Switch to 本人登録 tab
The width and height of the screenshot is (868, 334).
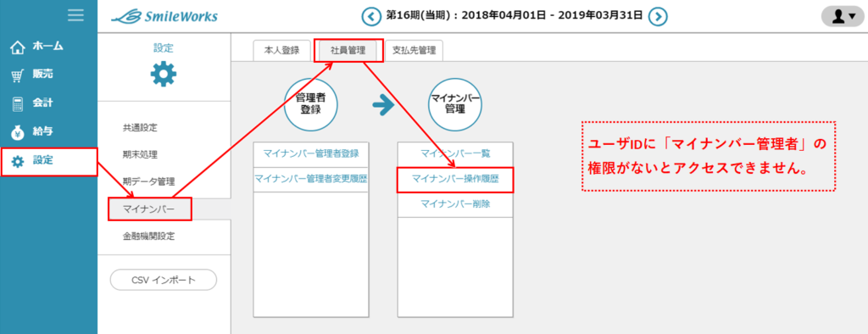277,50
